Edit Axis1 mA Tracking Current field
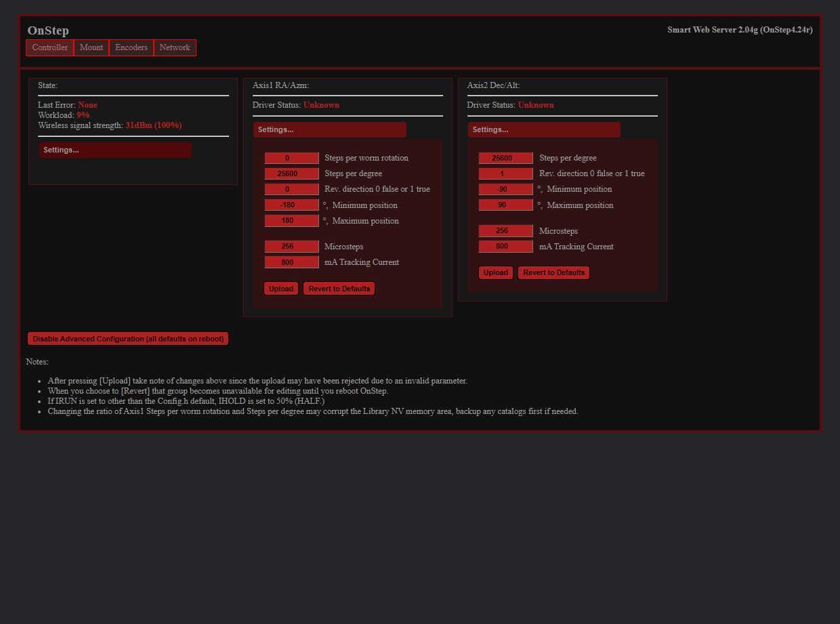840x624 pixels. pyautogui.click(x=291, y=262)
